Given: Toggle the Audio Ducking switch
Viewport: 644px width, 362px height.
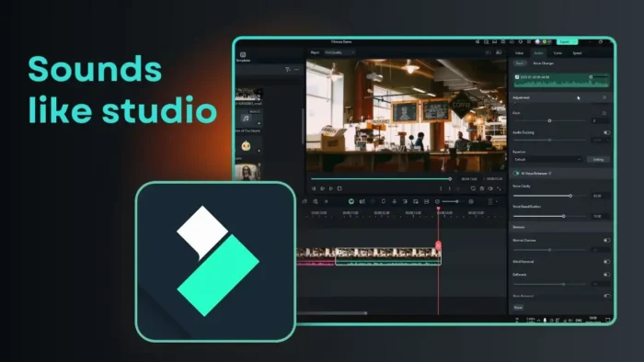Looking at the screenshot, I should pos(606,132).
